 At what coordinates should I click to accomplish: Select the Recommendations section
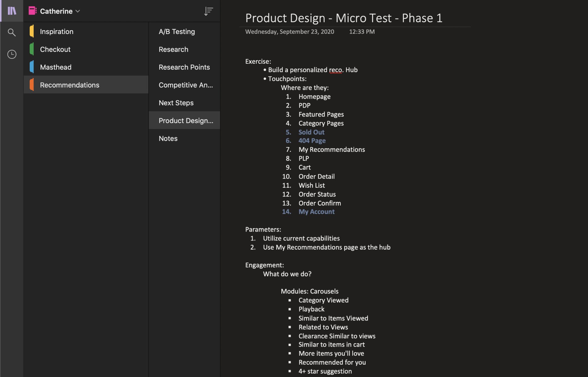pyautogui.click(x=70, y=84)
